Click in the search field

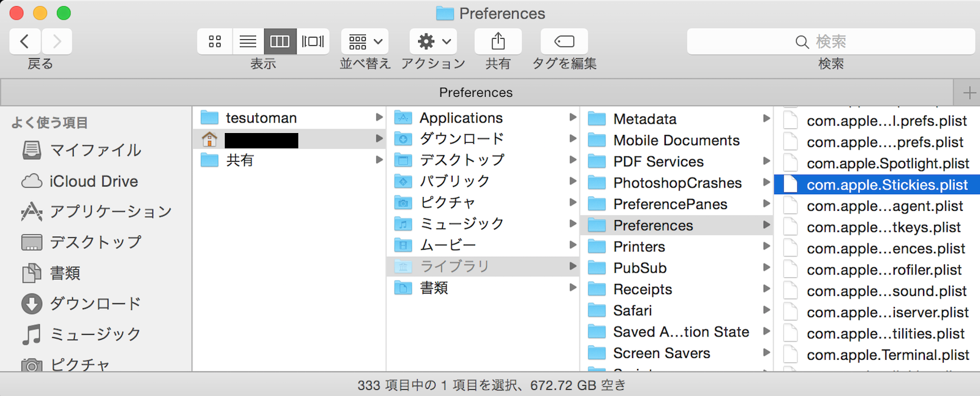[831, 42]
